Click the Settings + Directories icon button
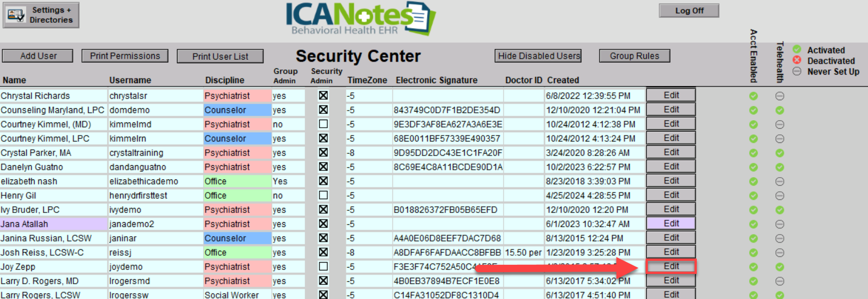Image resolution: width=868 pixels, height=299 pixels. click(41, 15)
